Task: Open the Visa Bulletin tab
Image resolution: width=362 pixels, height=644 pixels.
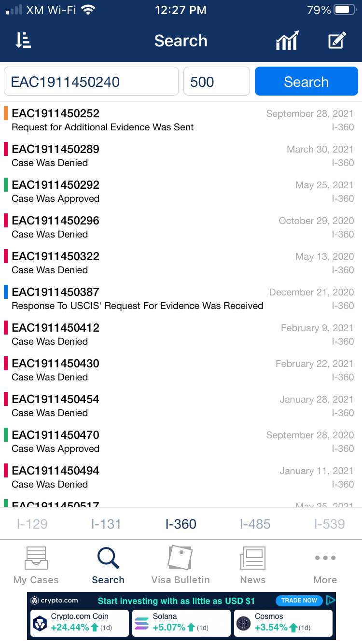Action: click(181, 565)
